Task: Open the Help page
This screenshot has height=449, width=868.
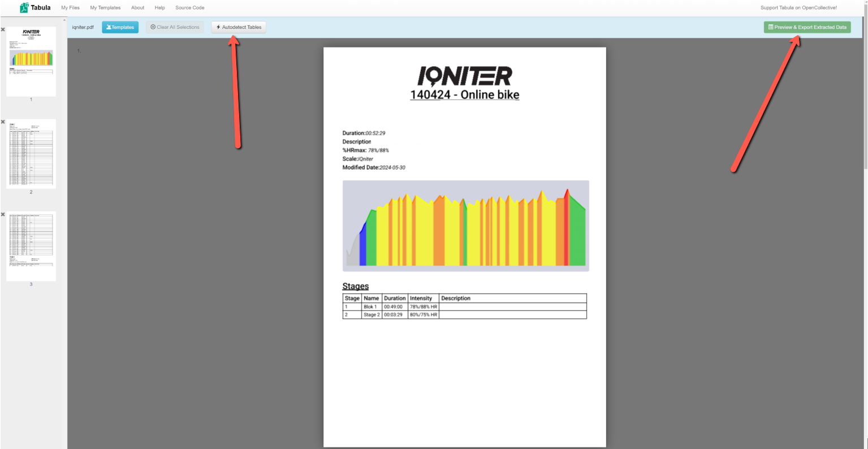Action: (x=160, y=8)
